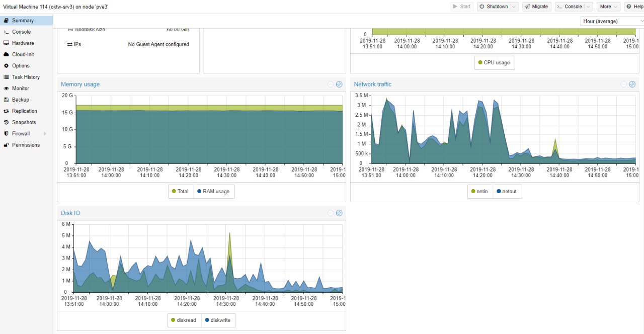Image resolution: width=644 pixels, height=334 pixels.
Task: Click the Migrate button
Action: point(536,7)
